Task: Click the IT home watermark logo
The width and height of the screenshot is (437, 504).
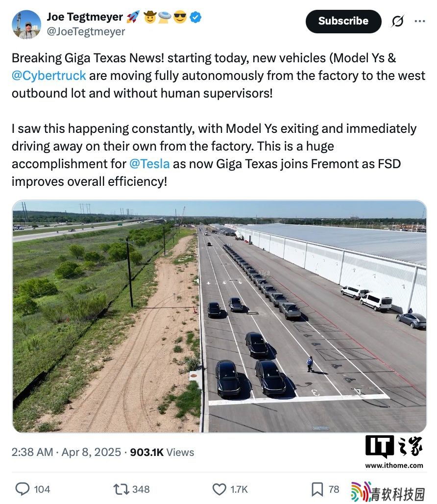Action: coord(394,446)
